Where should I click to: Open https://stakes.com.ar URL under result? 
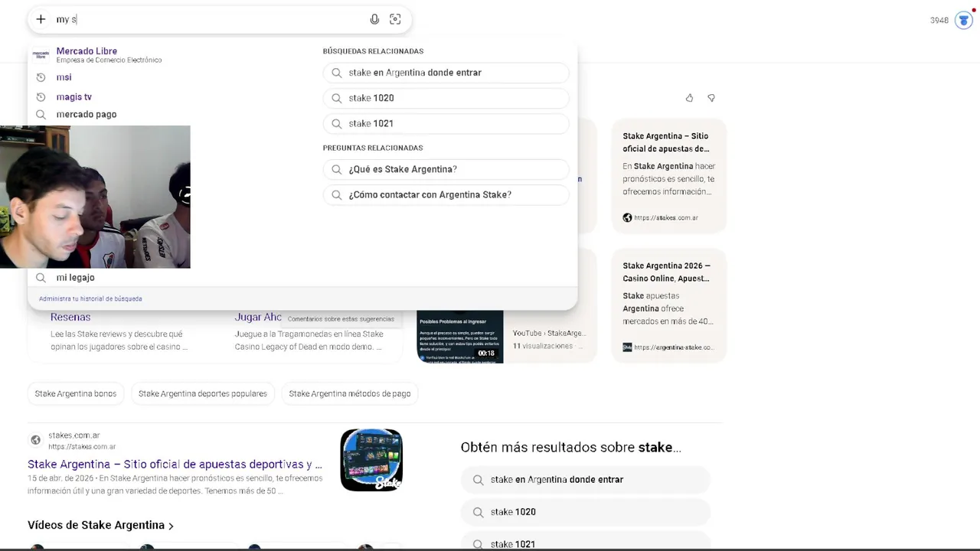(x=82, y=447)
